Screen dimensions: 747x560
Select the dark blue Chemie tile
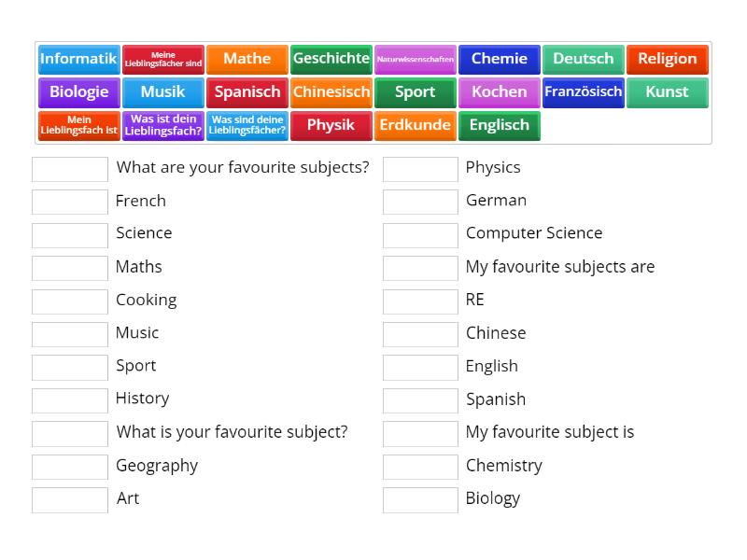[x=500, y=59]
